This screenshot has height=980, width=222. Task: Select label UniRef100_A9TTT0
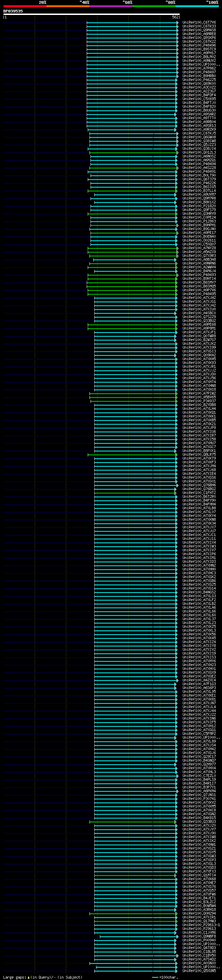tap(199, 118)
